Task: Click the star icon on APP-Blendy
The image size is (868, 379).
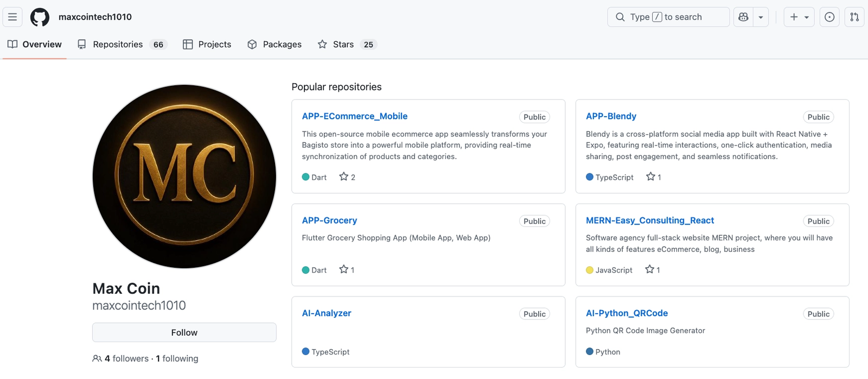Action: 650,176
